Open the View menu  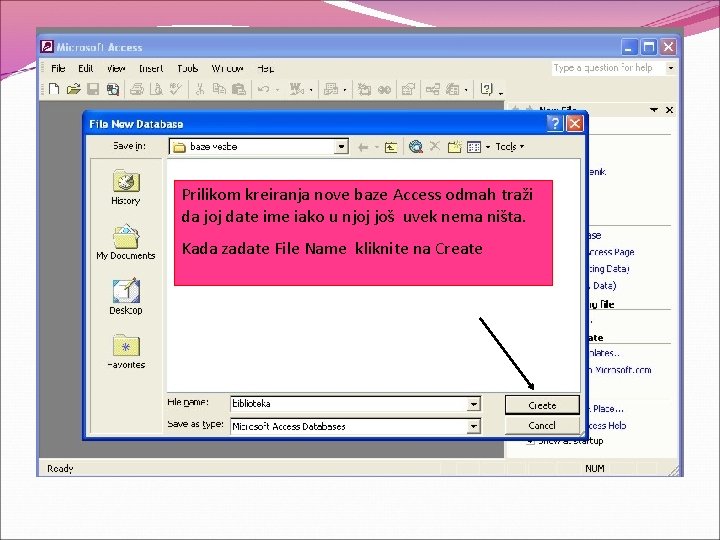[x=116, y=68]
